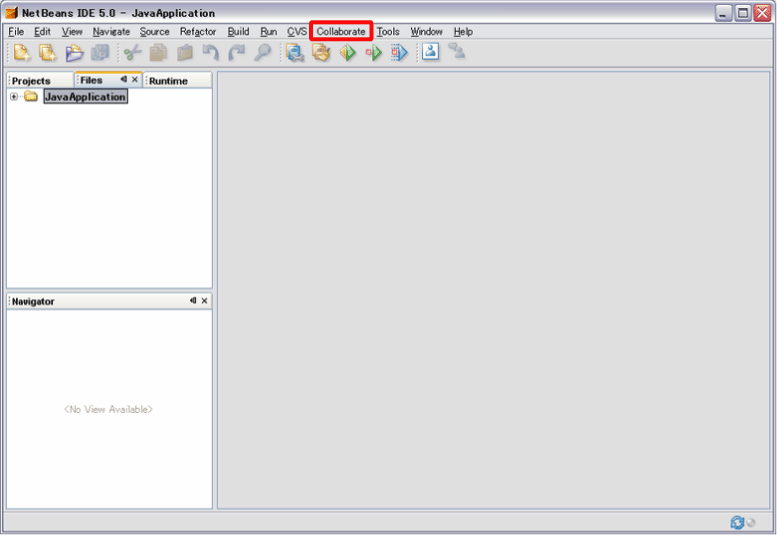Open the Run menu
Viewport: 777px width, 537px height.
tap(269, 32)
